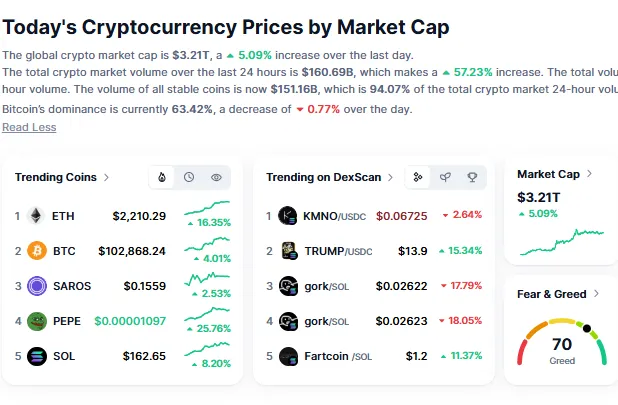The height and width of the screenshot is (405, 618).
Task: Click the Bitcoin coin icon
Action: 37,250
